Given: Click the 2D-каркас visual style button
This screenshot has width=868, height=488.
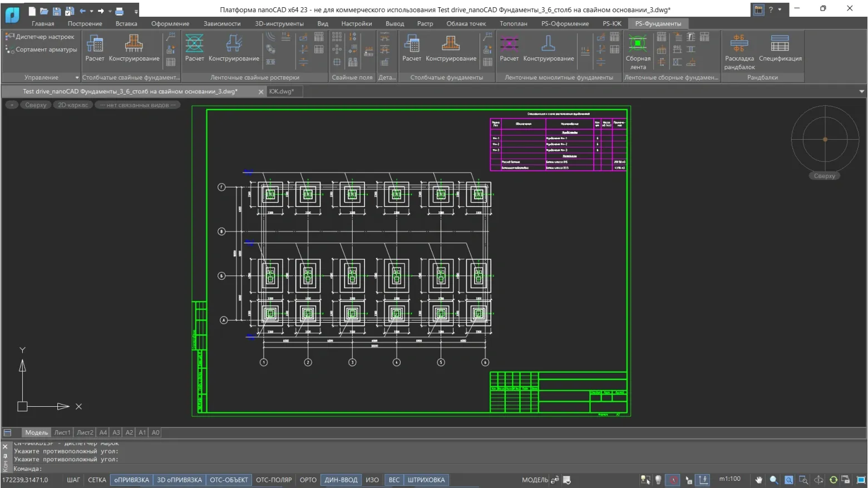Looking at the screenshot, I should [x=73, y=105].
